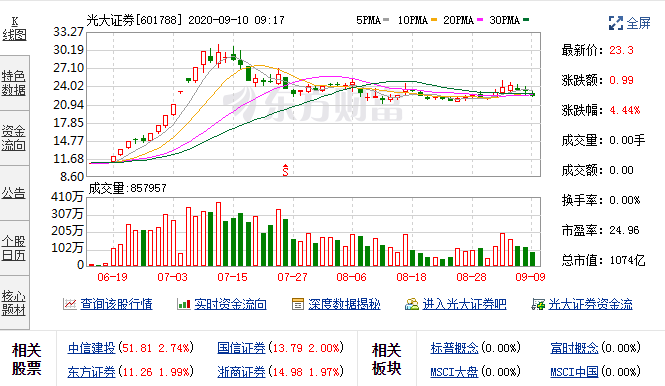Open the 光大证券资金流 link
The image size is (665, 386).
coord(590,304)
